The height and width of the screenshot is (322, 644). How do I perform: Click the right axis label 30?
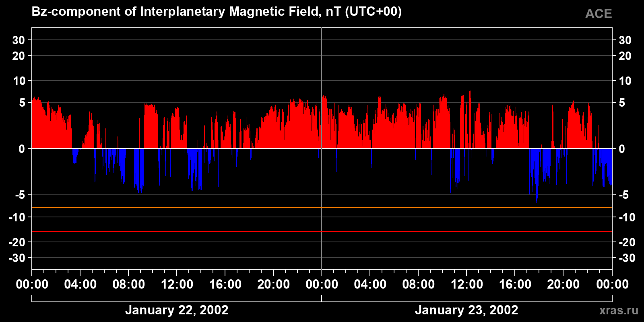(x=625, y=40)
